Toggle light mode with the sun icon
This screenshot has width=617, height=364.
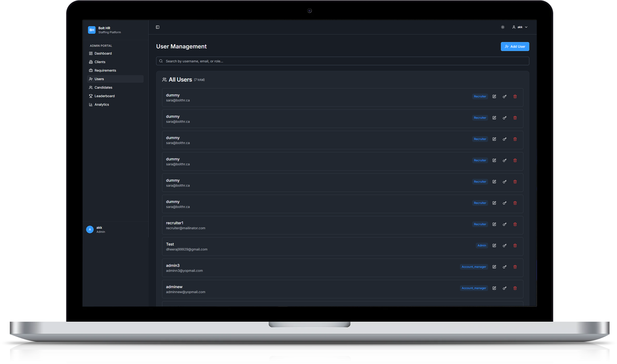point(502,27)
